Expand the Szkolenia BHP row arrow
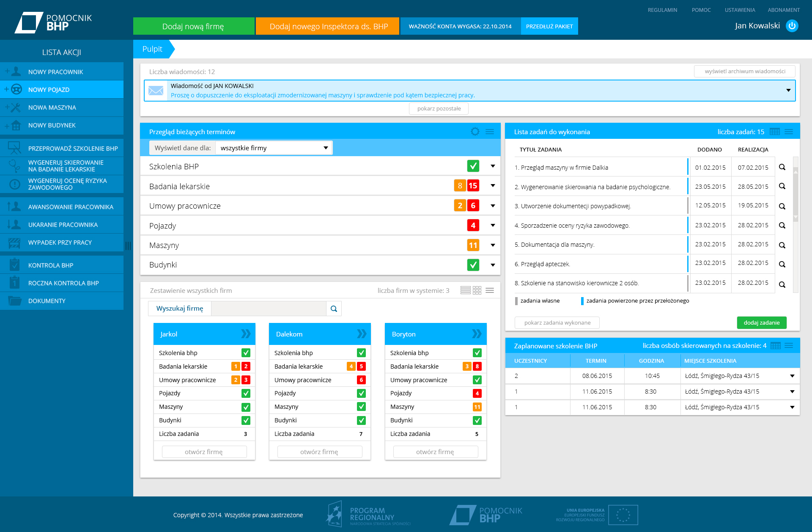 [493, 166]
